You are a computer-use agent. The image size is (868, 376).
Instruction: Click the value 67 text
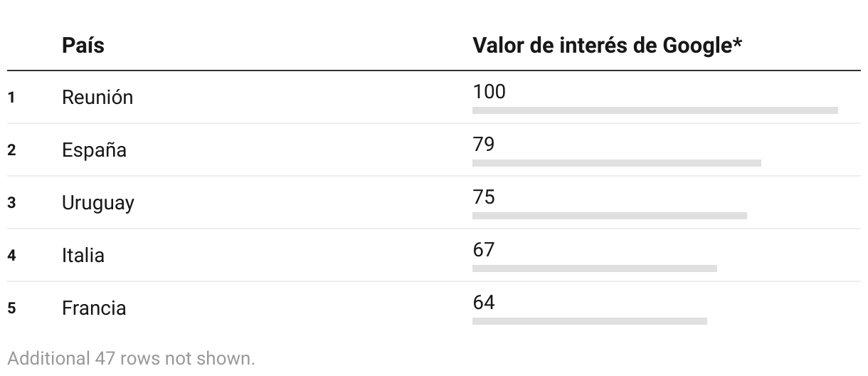pos(484,250)
